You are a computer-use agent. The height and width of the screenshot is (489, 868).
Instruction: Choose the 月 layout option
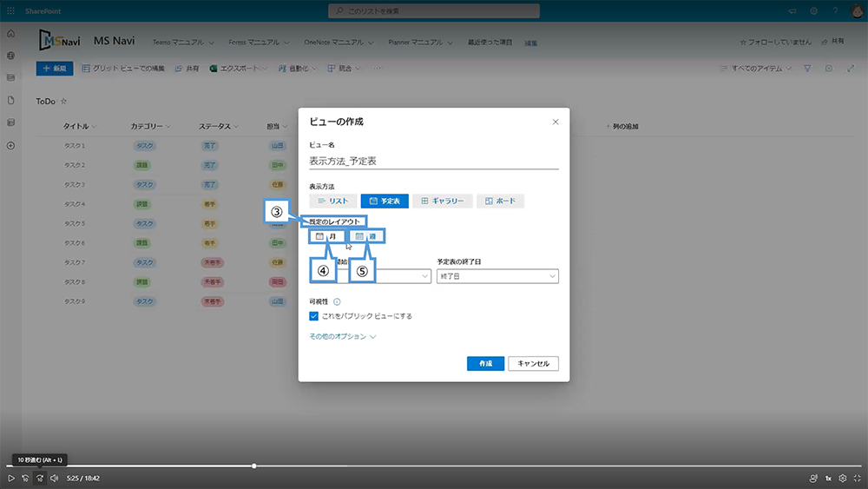click(326, 236)
